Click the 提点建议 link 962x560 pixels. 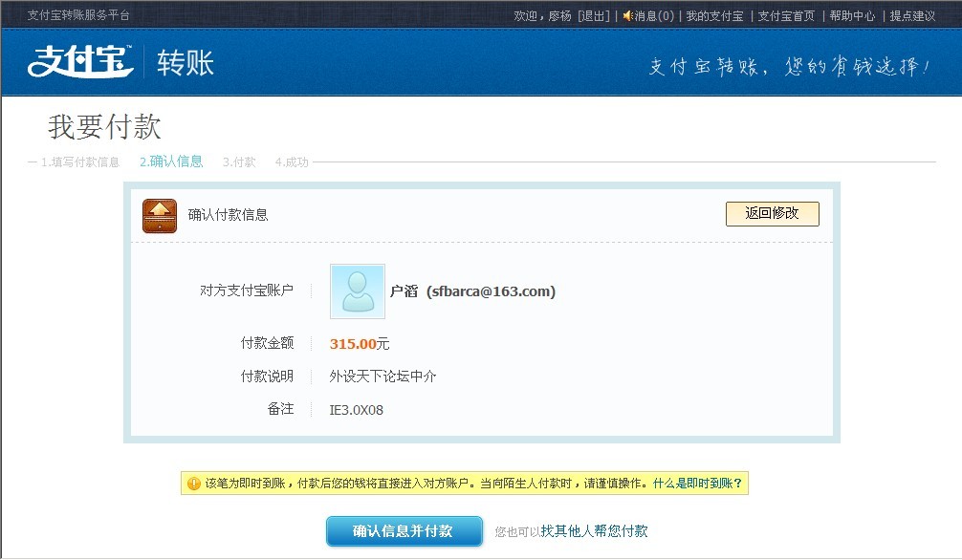912,16
